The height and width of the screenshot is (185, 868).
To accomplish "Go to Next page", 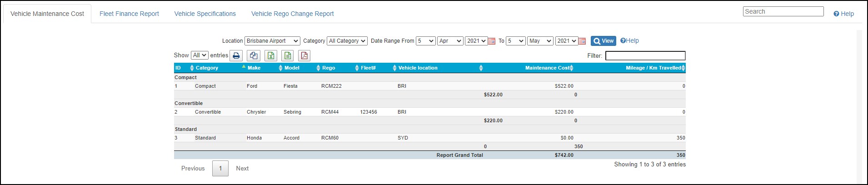I will pyautogui.click(x=242, y=168).
